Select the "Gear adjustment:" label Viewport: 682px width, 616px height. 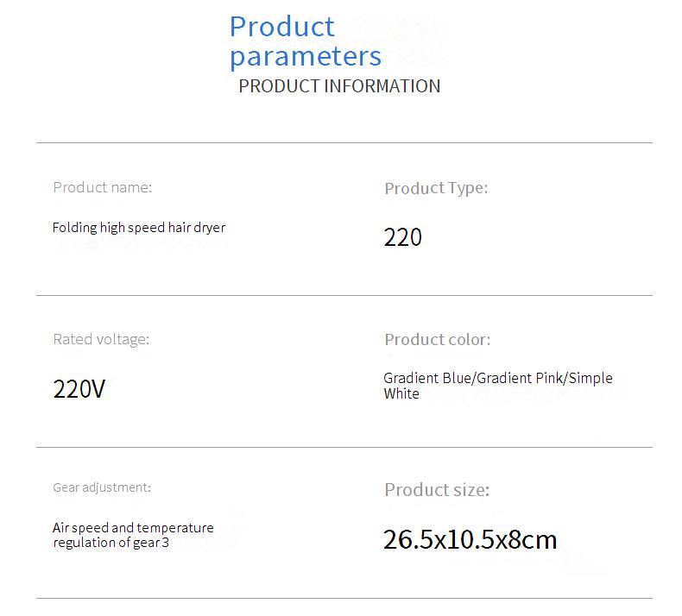click(x=102, y=487)
